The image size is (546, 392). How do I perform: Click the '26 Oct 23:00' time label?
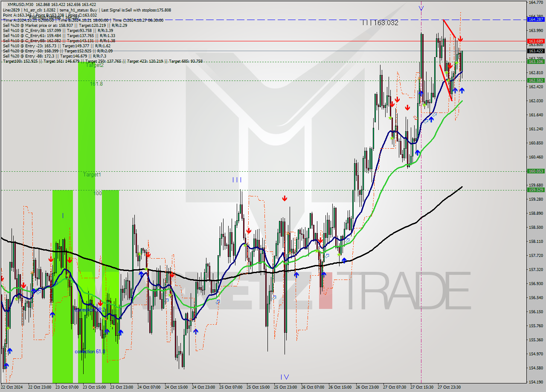point(367,387)
